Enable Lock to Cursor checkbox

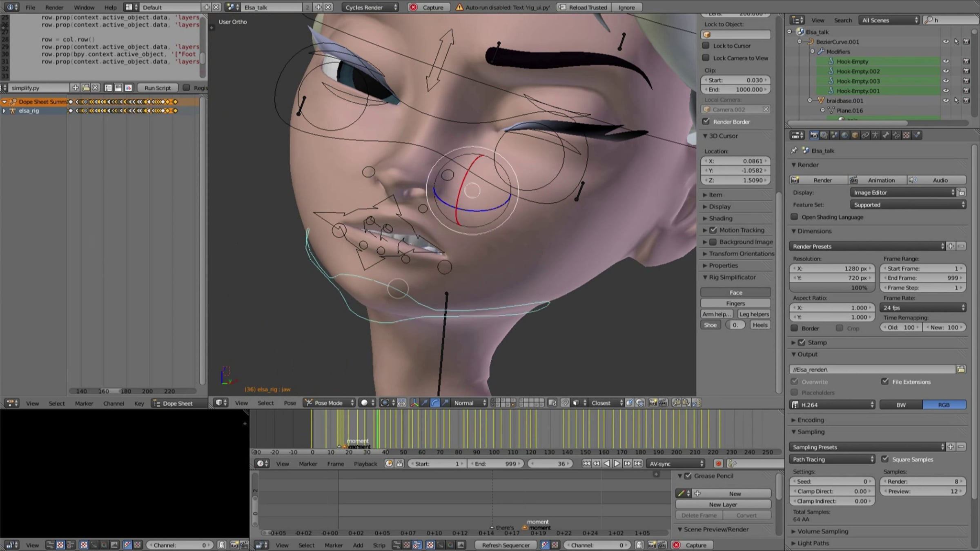(706, 46)
